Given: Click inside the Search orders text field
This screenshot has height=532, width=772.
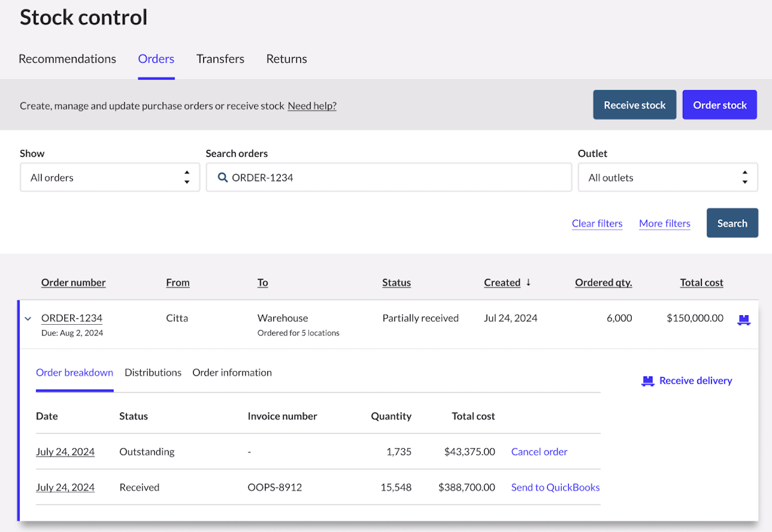Looking at the screenshot, I should 398,178.
